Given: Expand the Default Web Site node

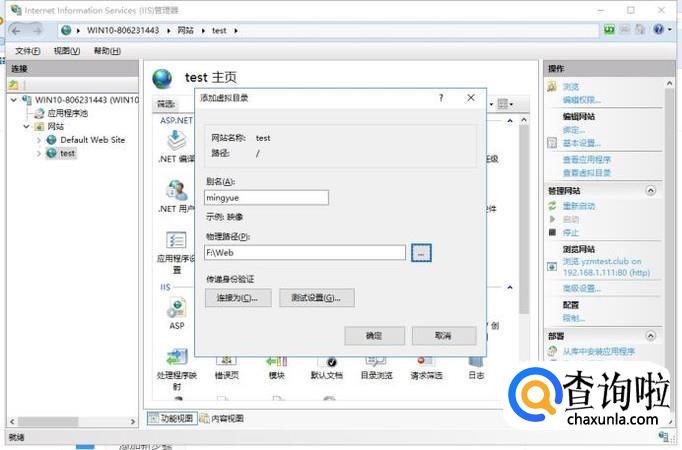Looking at the screenshot, I should [39, 140].
